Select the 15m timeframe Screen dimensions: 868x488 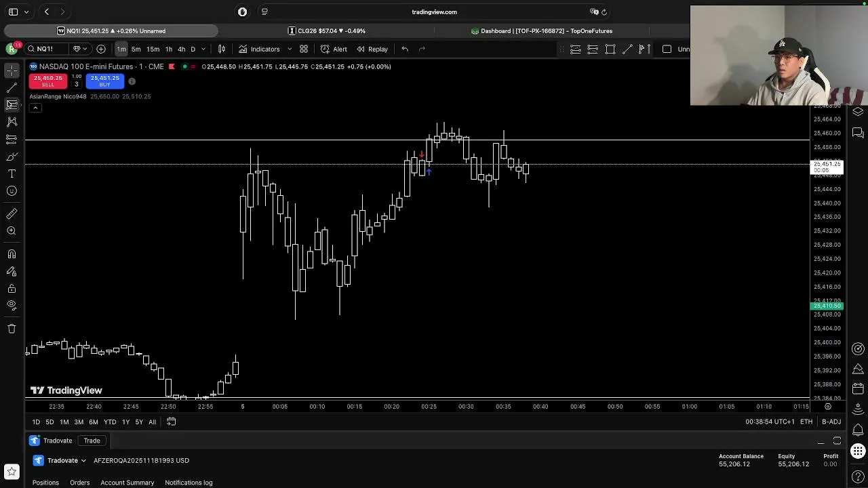[x=153, y=49]
